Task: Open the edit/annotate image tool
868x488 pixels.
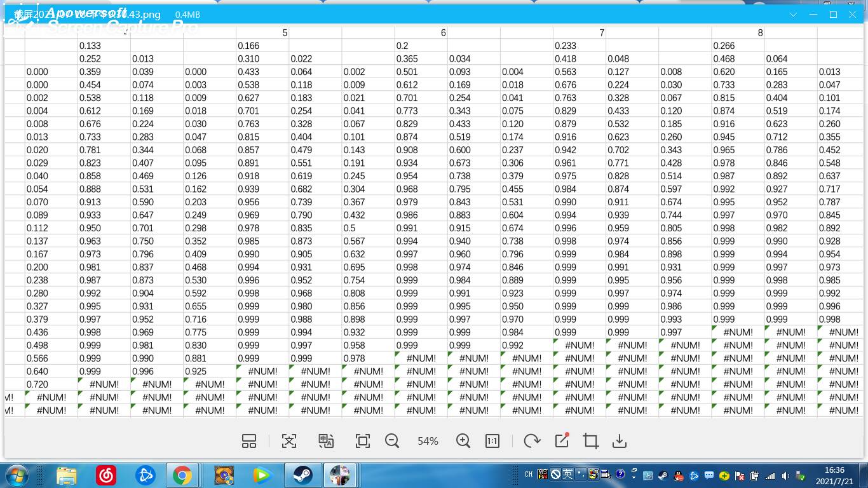Action: pos(562,440)
